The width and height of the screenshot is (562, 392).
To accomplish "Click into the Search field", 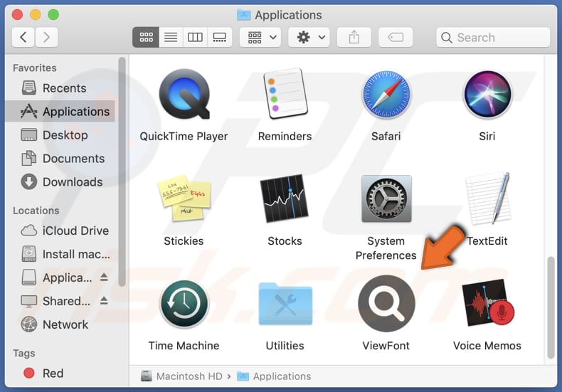I will tap(493, 37).
